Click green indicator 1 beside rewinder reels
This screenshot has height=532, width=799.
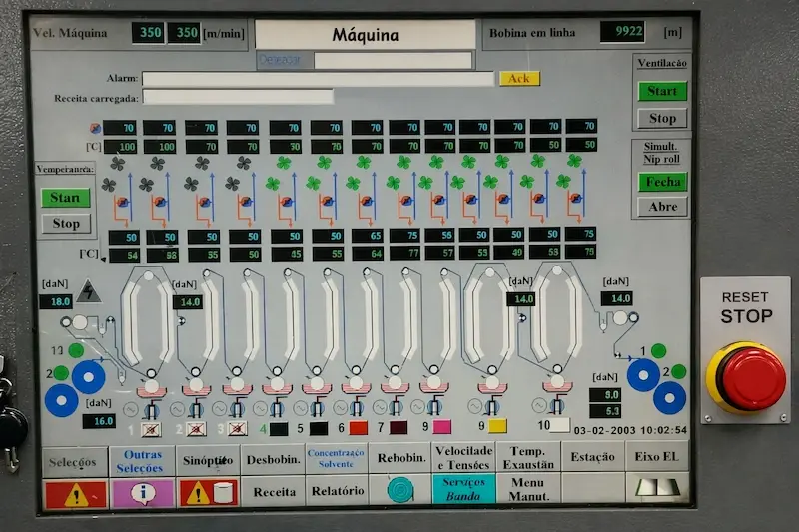[x=658, y=350]
